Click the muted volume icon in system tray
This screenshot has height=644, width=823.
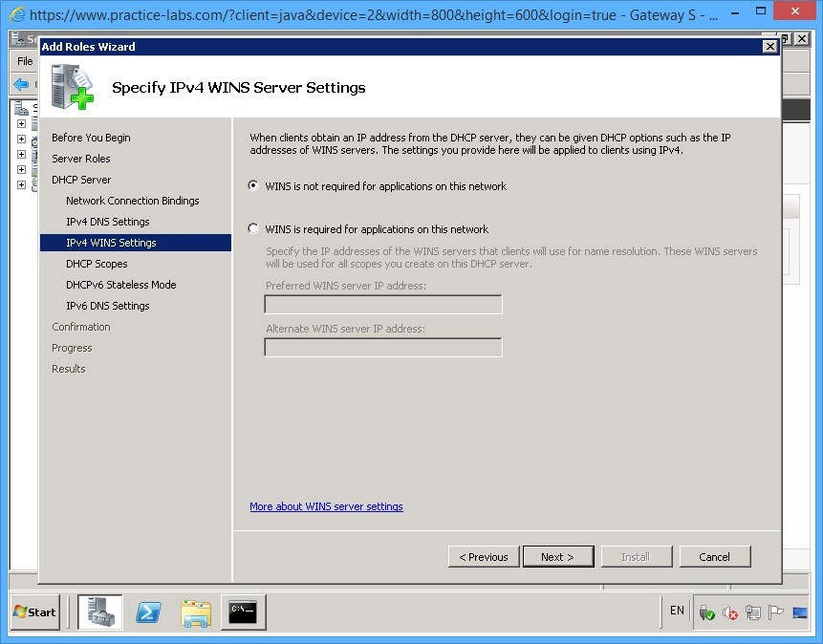[728, 612]
